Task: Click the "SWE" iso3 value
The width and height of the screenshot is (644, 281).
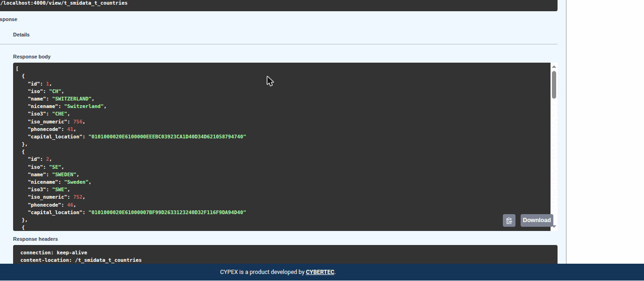Action: click(x=59, y=189)
